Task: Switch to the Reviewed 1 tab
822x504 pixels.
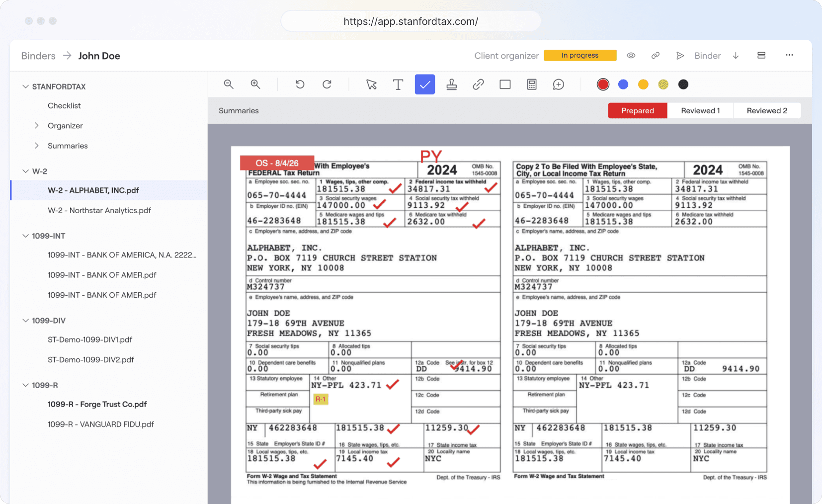Action: (700, 111)
